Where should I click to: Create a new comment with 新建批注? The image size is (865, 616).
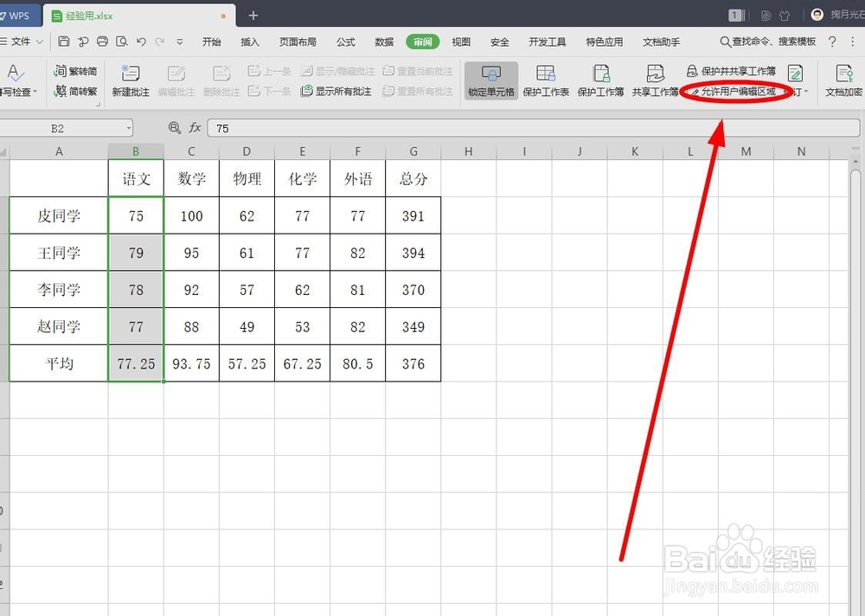coord(131,80)
